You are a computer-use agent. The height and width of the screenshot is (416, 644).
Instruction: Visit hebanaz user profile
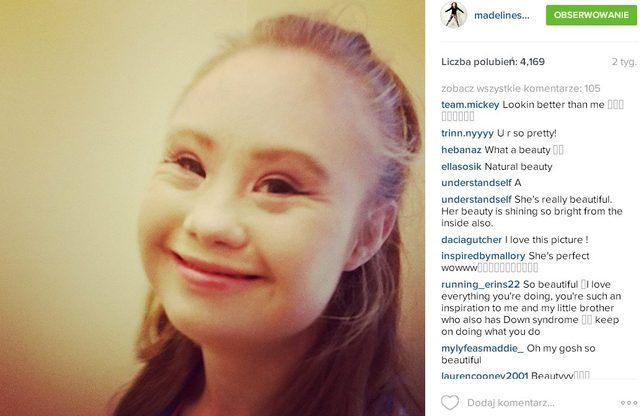click(x=461, y=150)
